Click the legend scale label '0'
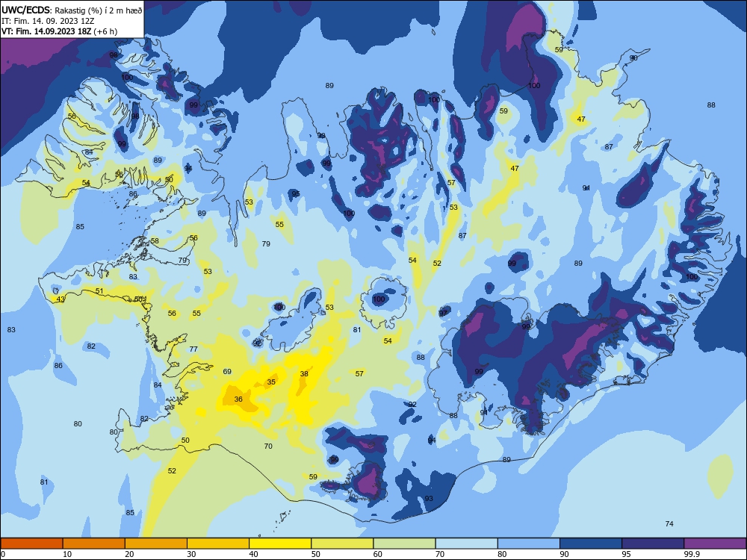The image size is (747, 560). (x=3, y=554)
